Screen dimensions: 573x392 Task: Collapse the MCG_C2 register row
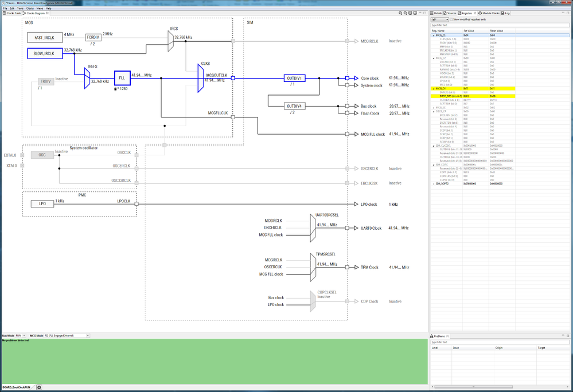point(434,58)
